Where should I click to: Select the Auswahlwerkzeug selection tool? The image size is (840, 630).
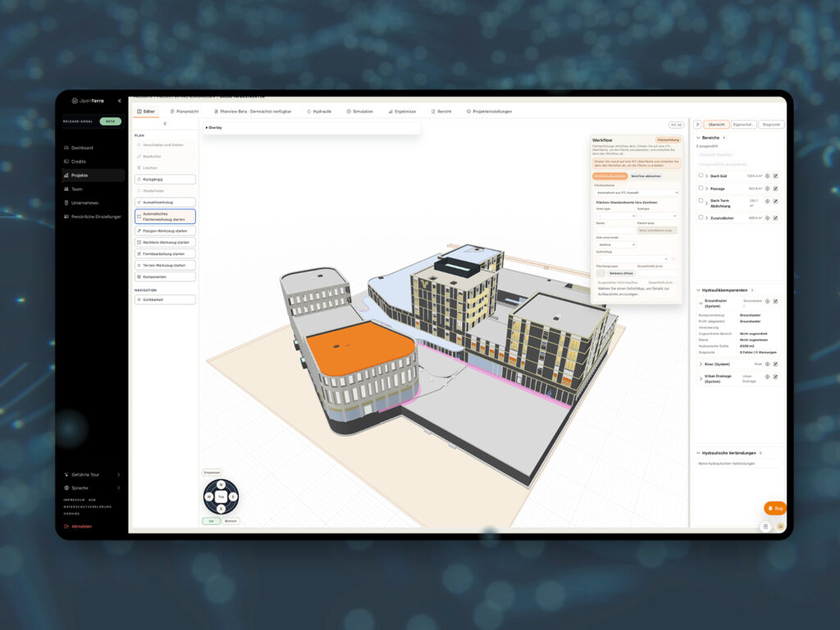(165, 203)
